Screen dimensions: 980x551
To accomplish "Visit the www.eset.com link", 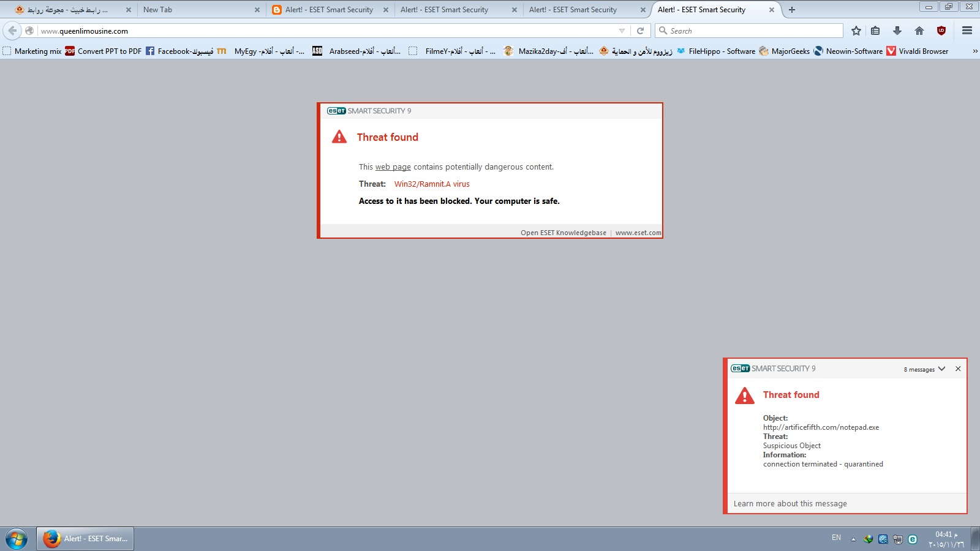I will pyautogui.click(x=638, y=233).
